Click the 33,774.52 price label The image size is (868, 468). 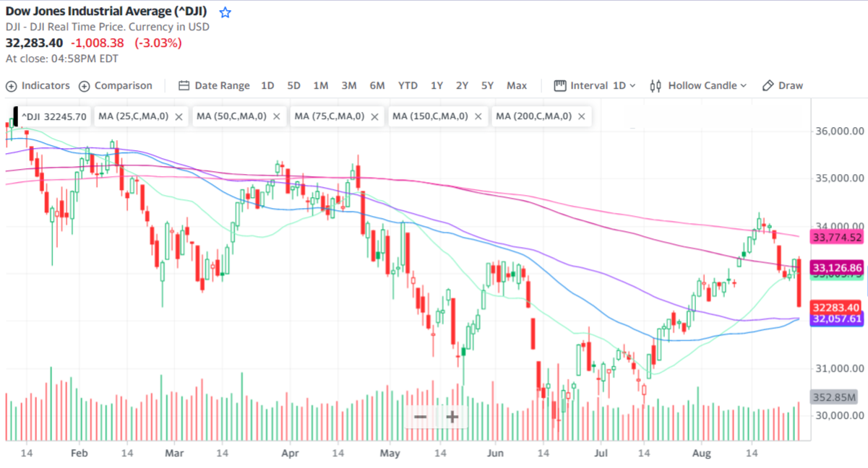(838, 237)
